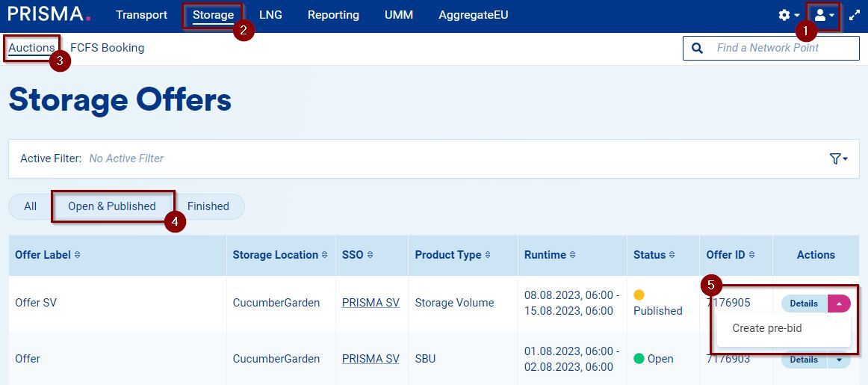Expand the actions dropdown for Offer row

click(x=839, y=360)
